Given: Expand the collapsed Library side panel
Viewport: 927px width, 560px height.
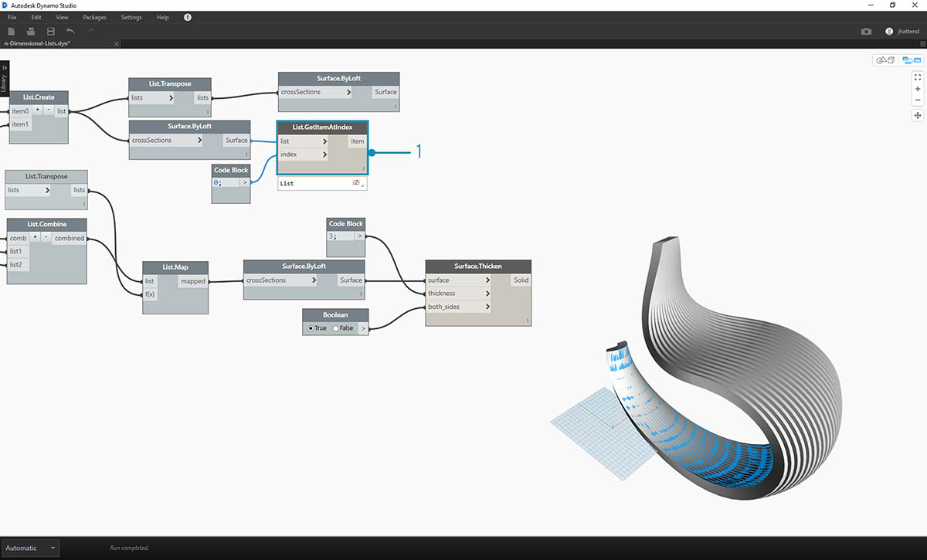Looking at the screenshot, I should coord(4,79).
